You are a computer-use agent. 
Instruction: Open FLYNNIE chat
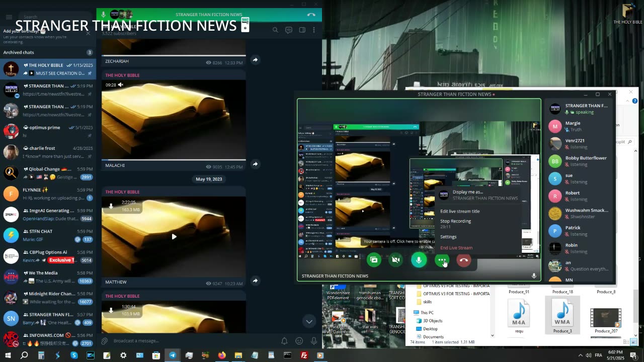click(48, 194)
